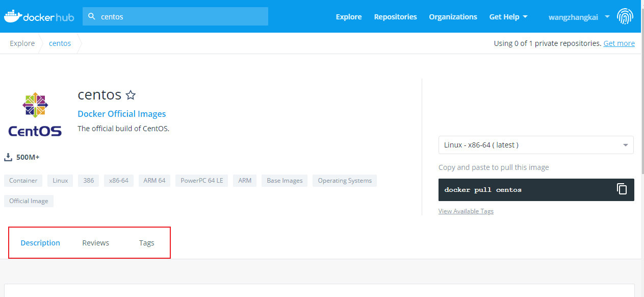Open Repositories in the top navigation
The image size is (644, 297).
395,17
